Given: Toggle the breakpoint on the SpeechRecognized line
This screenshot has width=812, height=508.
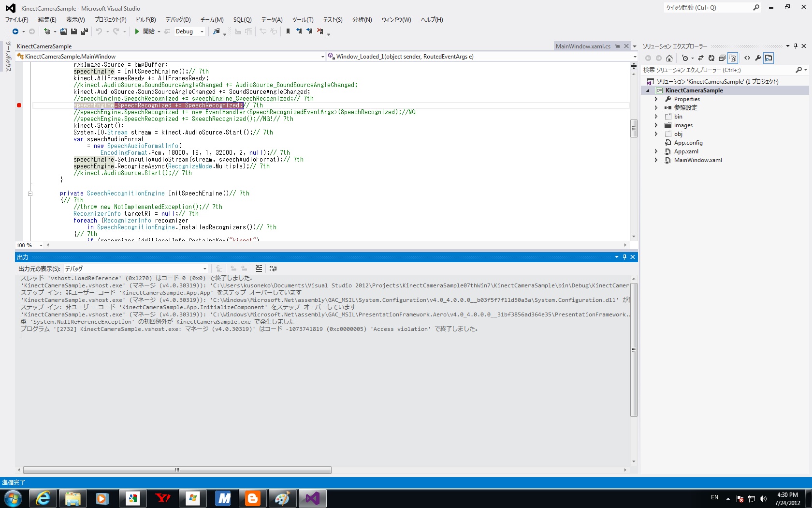Looking at the screenshot, I should click(x=19, y=105).
